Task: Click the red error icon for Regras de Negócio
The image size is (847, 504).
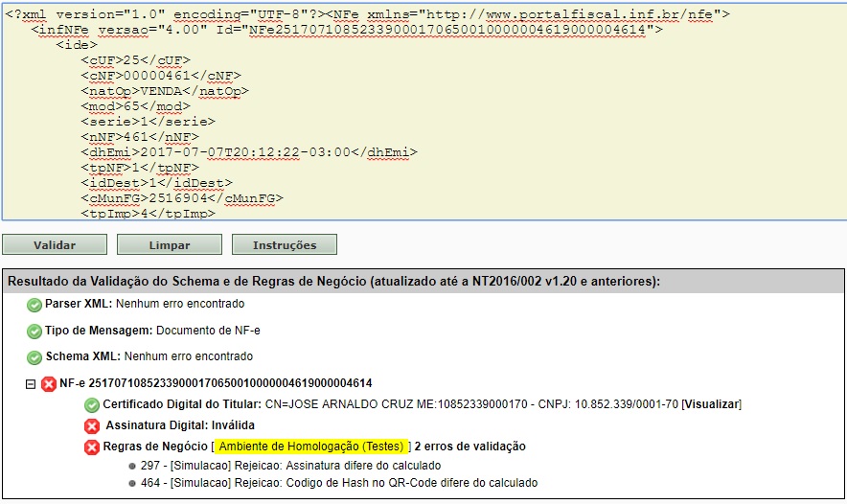Action: (x=92, y=447)
